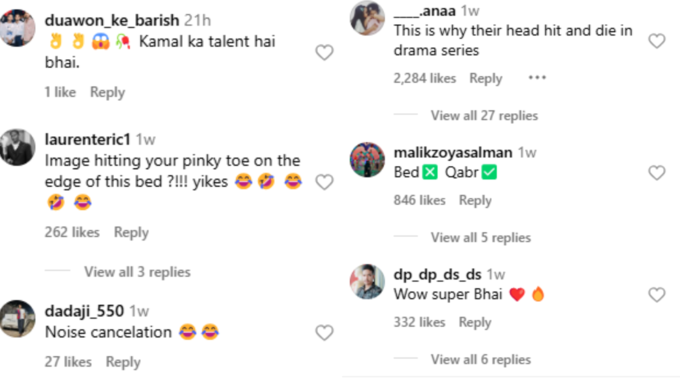Screen dimensions: 680x383
Task: Reply to dadaji_550's comment
Action: pos(123,362)
